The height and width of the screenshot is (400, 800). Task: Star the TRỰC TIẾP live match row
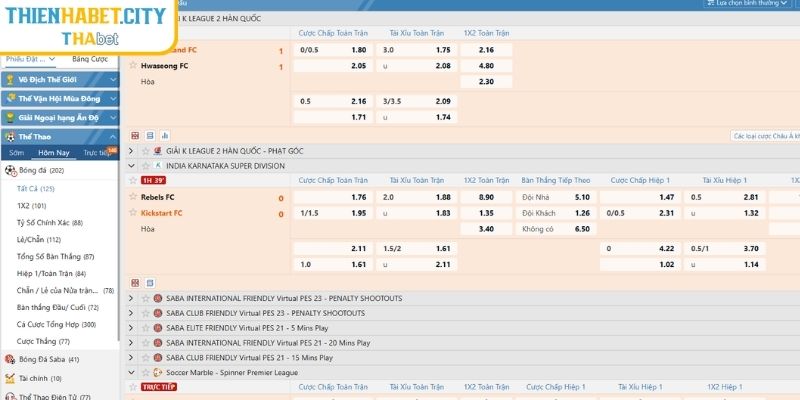pos(133,387)
